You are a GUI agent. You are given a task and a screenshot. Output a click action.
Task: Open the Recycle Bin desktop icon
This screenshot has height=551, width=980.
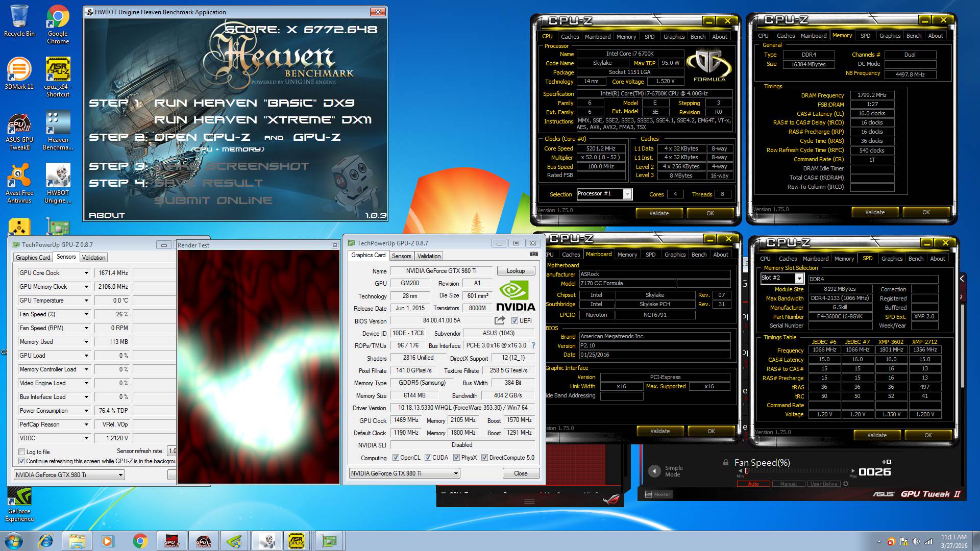(x=19, y=20)
